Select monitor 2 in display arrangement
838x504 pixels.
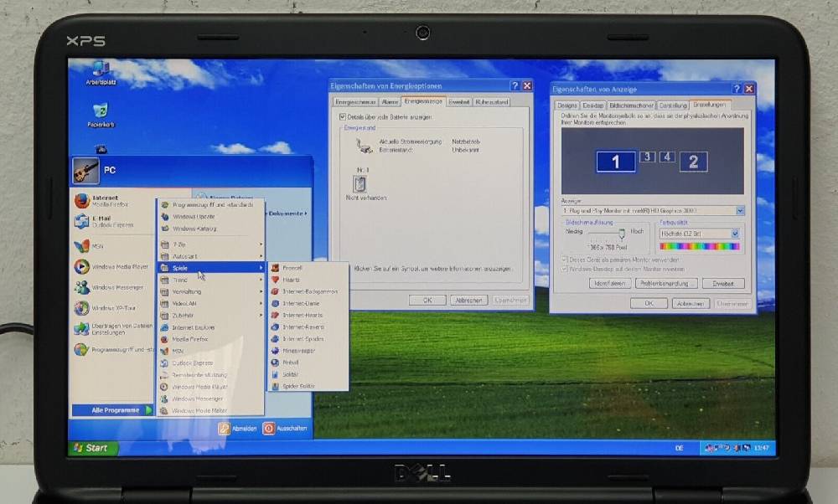click(694, 162)
